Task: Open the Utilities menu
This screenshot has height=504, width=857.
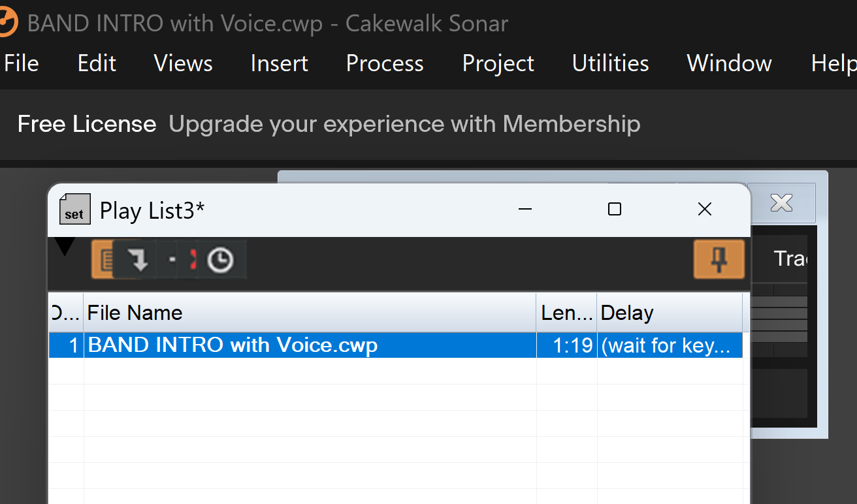Action: tap(610, 63)
